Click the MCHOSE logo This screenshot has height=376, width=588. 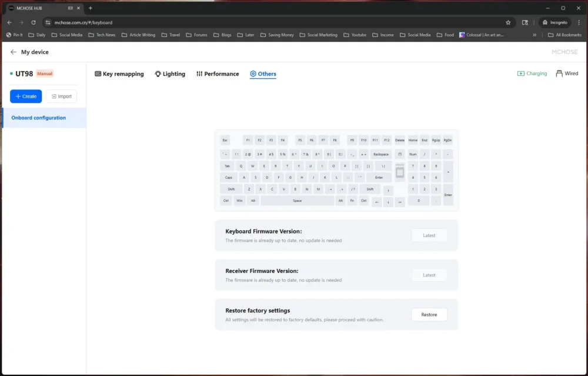[x=564, y=52]
